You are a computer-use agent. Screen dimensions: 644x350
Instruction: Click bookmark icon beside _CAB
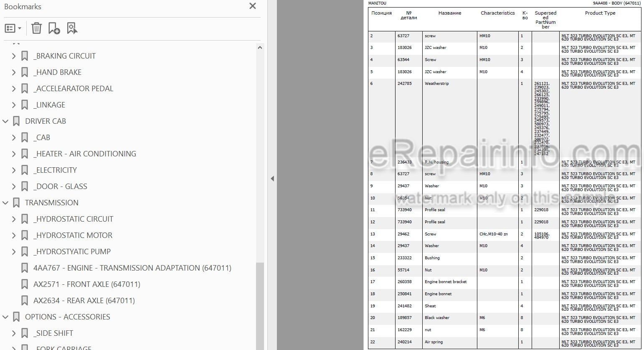tap(25, 137)
